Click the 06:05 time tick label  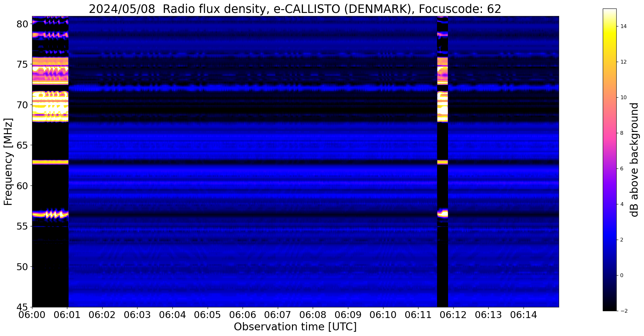click(x=208, y=315)
